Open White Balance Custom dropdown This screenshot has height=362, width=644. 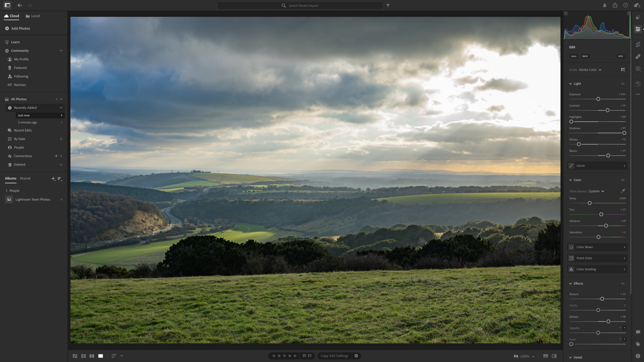pos(596,191)
